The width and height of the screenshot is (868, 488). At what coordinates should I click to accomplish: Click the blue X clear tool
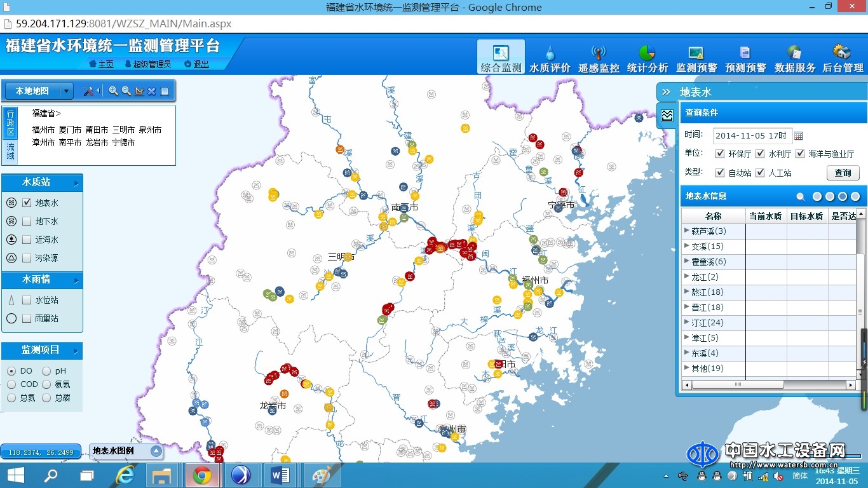pos(152,91)
